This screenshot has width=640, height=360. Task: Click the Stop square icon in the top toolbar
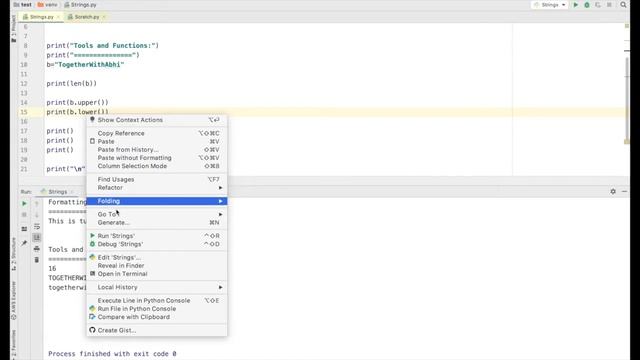(x=609, y=5)
